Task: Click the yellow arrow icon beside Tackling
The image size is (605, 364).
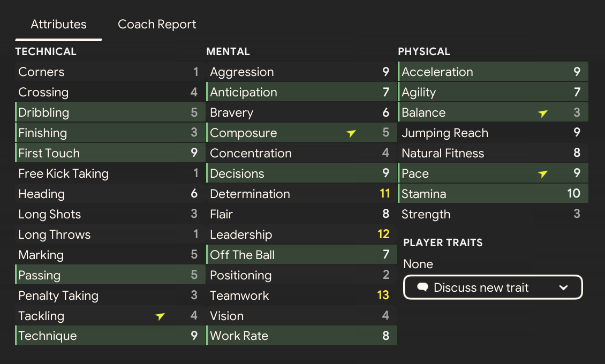Action: tap(160, 316)
